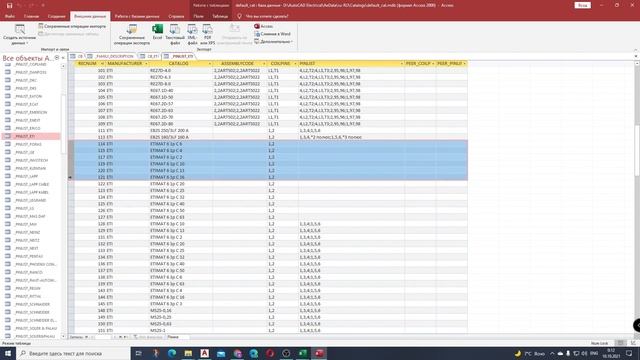Select highlighted _PINLIST_ETI in navigation pane
Image resolution: width=640 pixels, height=360 pixels.
coord(32,136)
